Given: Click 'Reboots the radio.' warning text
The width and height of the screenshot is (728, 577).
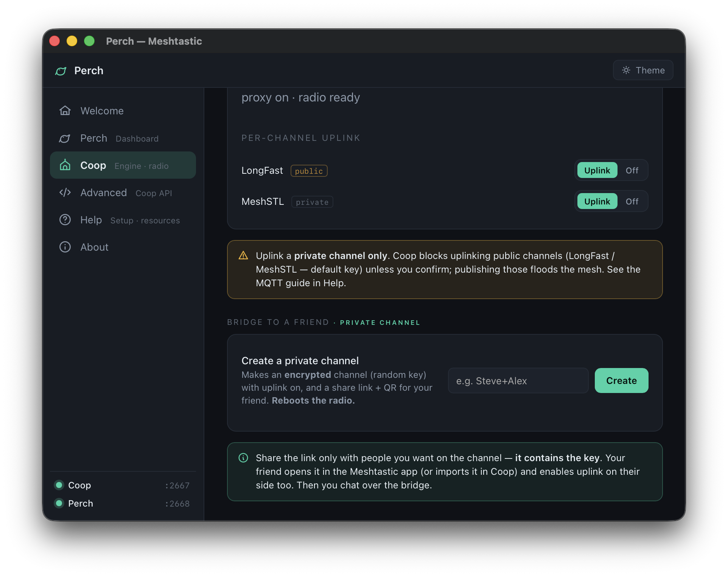Looking at the screenshot, I should (313, 400).
